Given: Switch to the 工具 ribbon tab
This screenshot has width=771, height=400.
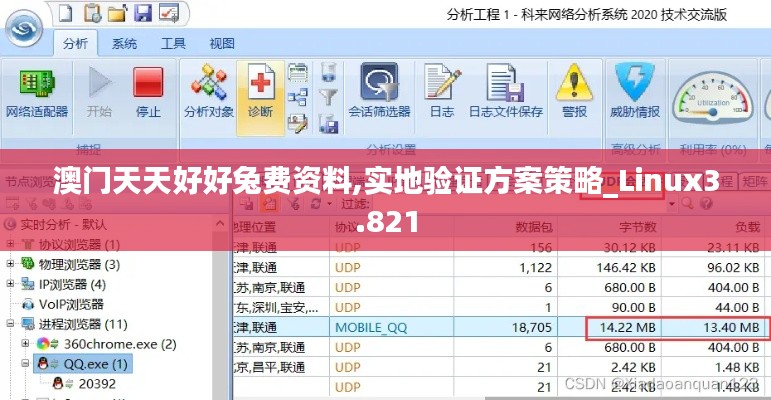Looking at the screenshot, I should tap(173, 43).
